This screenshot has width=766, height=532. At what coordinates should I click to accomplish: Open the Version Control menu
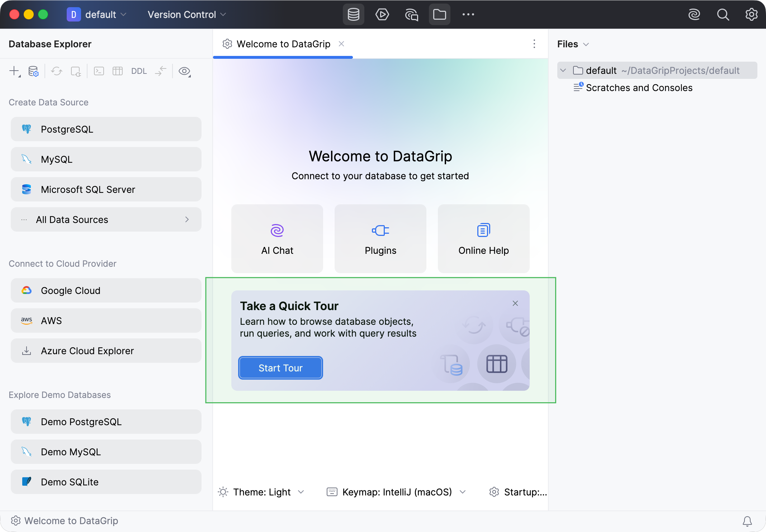click(187, 15)
